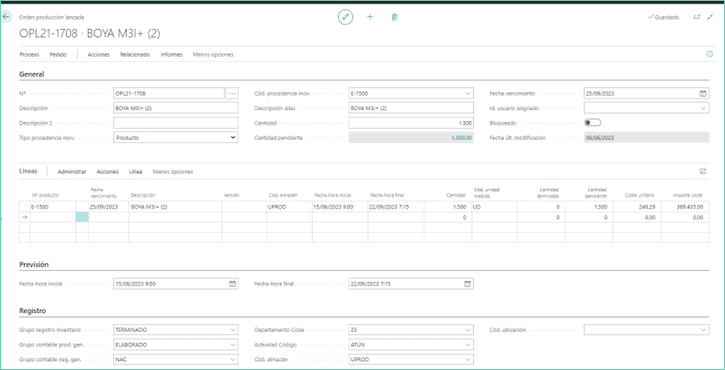Image resolution: width=725 pixels, height=370 pixels.
Task: Click the edit pencil icon
Action: tap(345, 18)
